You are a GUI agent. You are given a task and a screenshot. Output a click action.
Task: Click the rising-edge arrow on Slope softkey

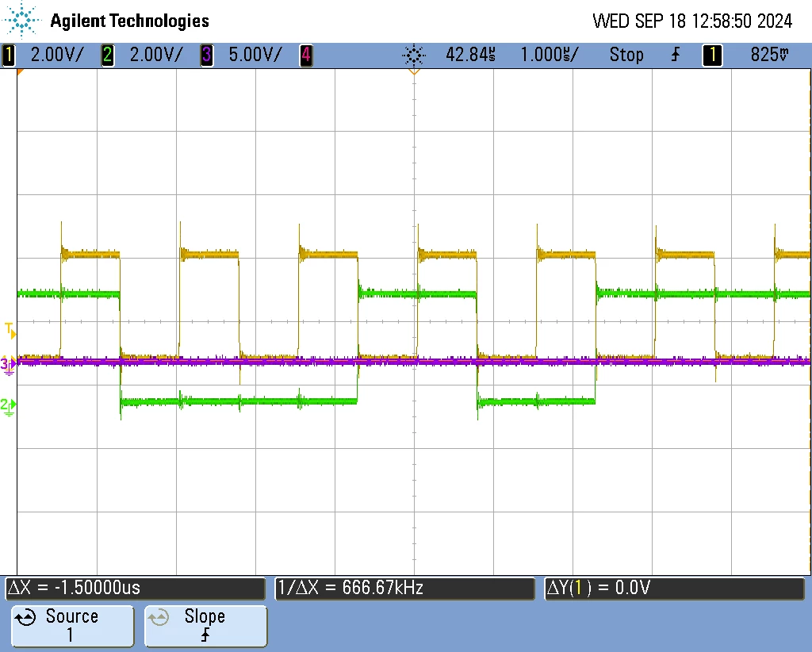pyautogui.click(x=205, y=635)
